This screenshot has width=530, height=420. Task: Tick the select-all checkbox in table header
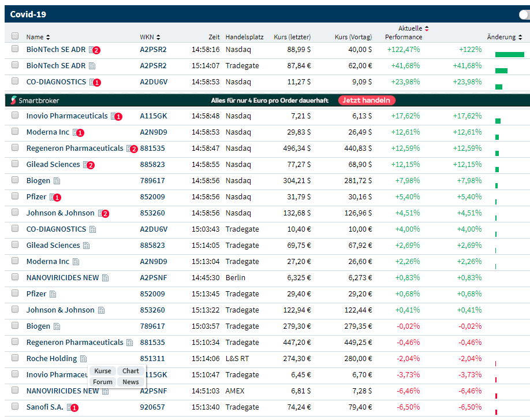[x=15, y=36]
